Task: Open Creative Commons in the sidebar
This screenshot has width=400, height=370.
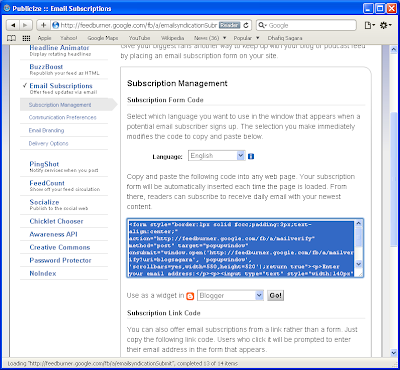Action: click(60, 247)
